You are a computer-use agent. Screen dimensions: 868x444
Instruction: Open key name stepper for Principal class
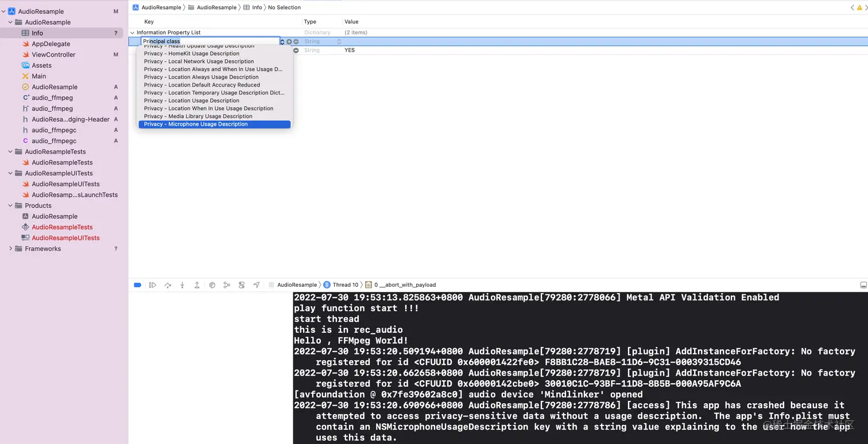click(x=282, y=41)
